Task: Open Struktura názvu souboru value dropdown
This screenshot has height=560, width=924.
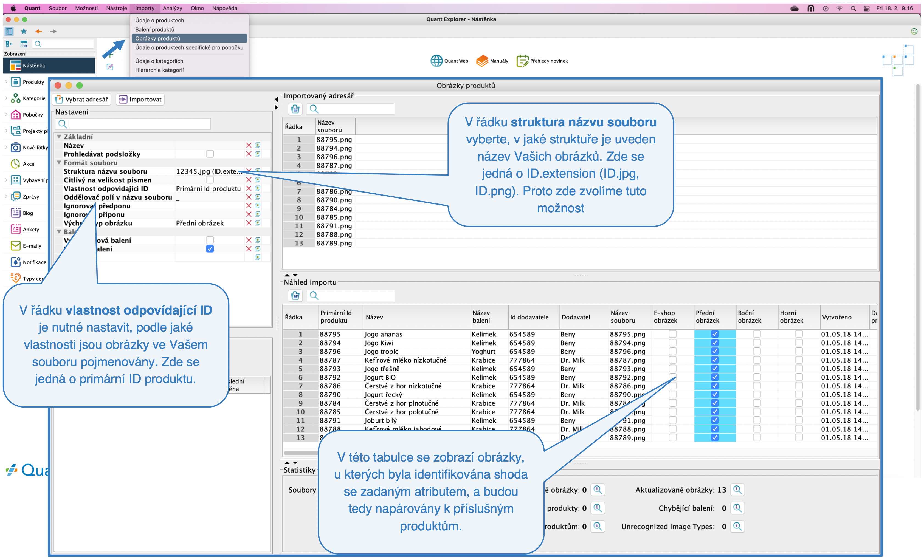Action: (x=209, y=171)
